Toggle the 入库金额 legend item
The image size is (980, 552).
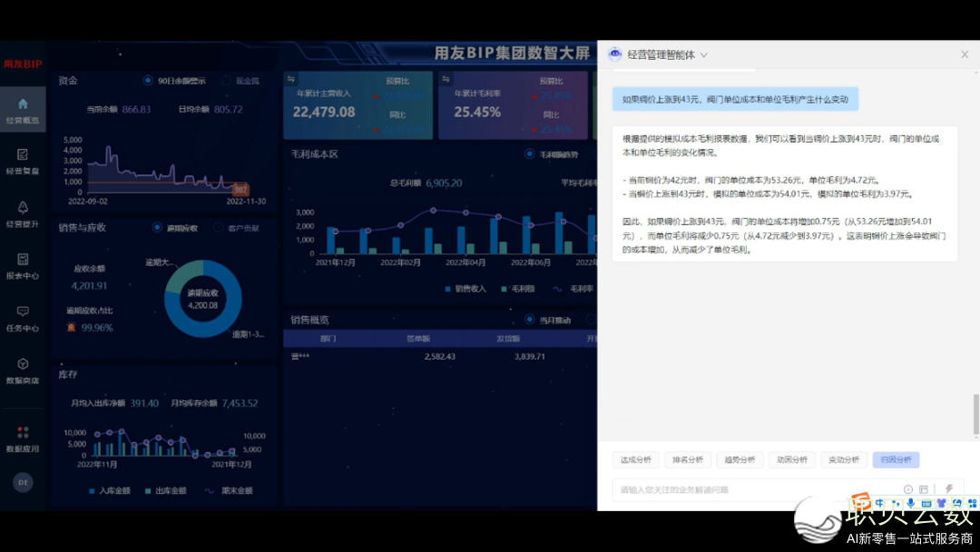click(x=110, y=491)
